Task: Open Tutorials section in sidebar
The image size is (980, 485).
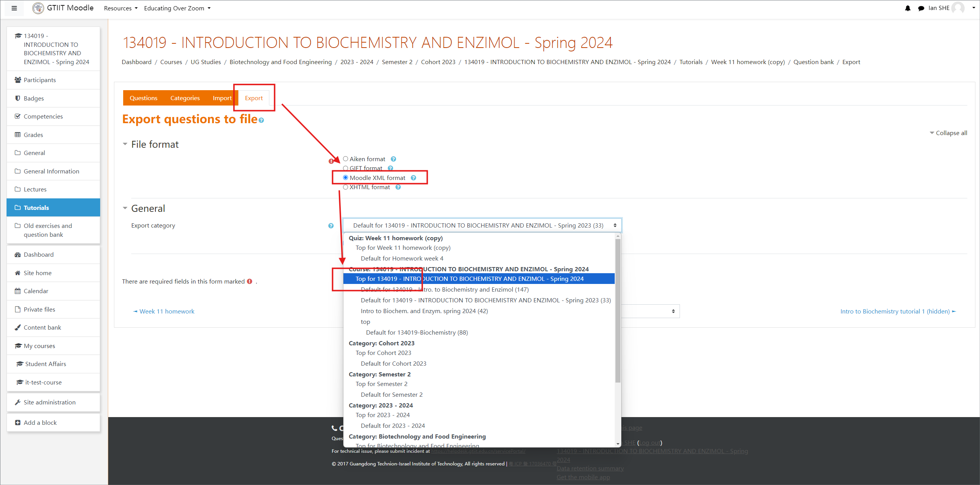Action: pyautogui.click(x=53, y=208)
